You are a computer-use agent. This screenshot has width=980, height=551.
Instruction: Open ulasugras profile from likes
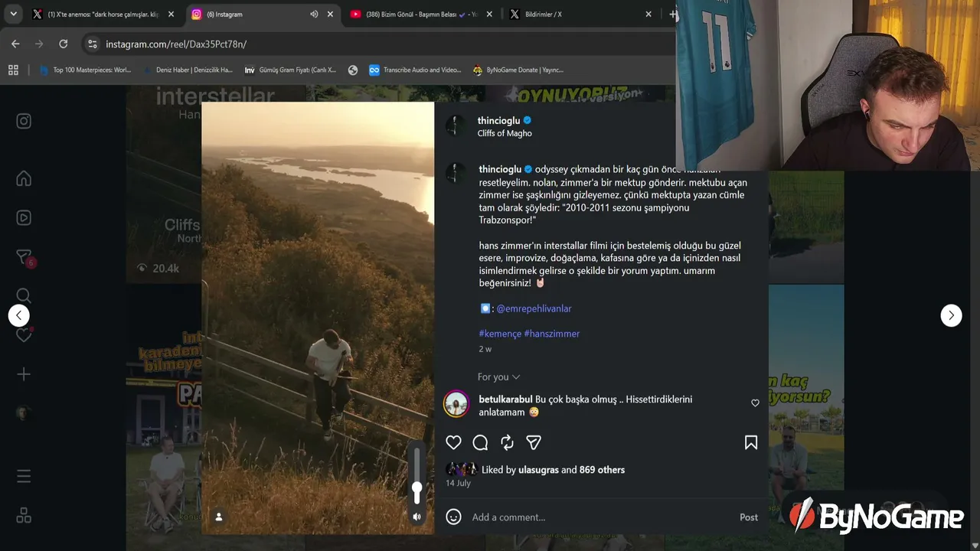point(538,470)
